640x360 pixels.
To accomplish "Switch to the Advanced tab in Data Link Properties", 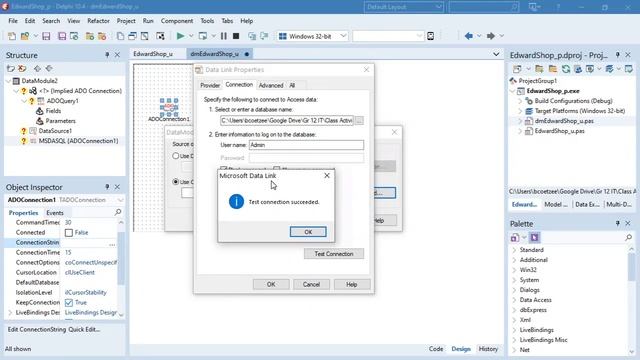I will coord(271,85).
